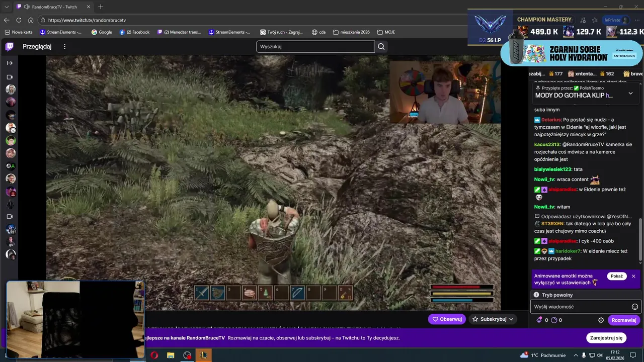
Task: Open the (2) Facebook bookmark
Action: (134, 32)
